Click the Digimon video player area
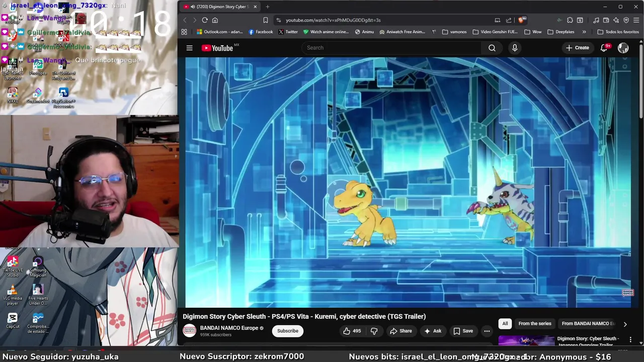 (x=408, y=182)
